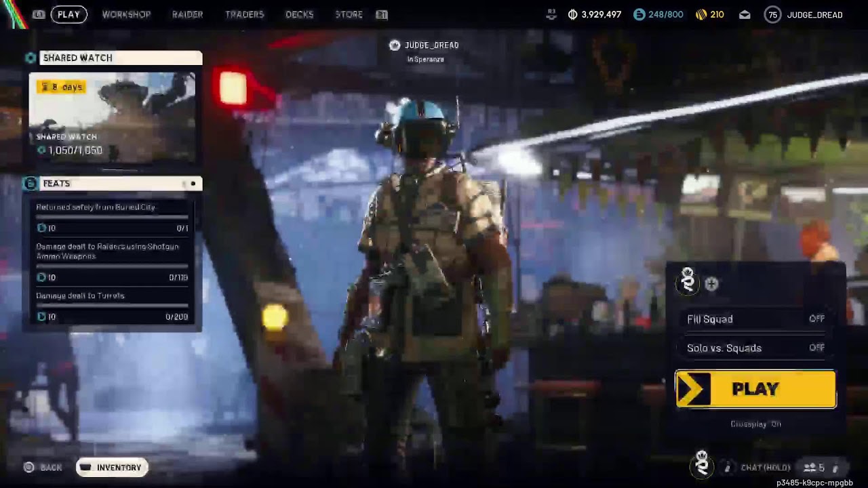Screen dimensions: 868x488
Task: Go to the Traders tab
Action: tap(244, 14)
